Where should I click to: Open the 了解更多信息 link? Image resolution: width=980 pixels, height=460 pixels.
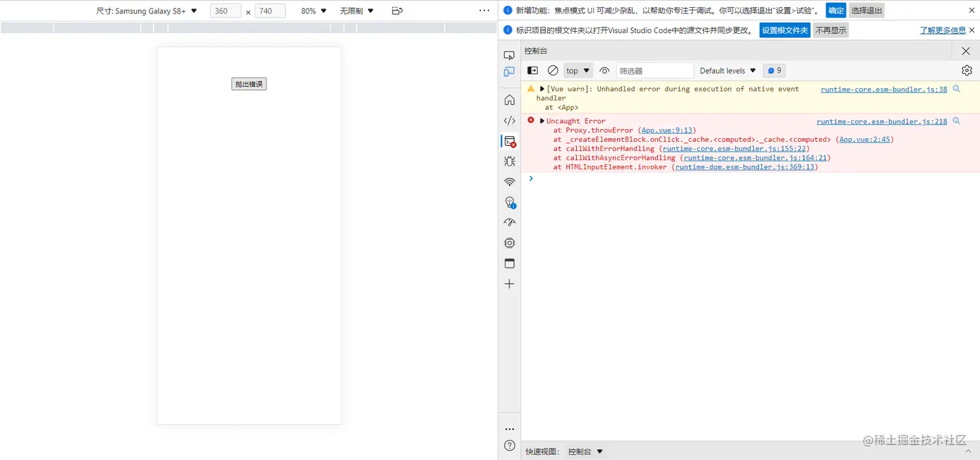(x=943, y=30)
